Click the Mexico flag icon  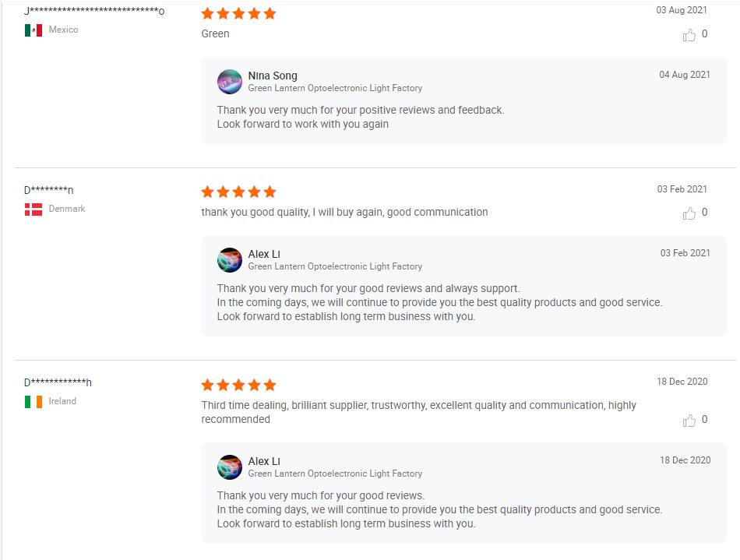[x=33, y=30]
